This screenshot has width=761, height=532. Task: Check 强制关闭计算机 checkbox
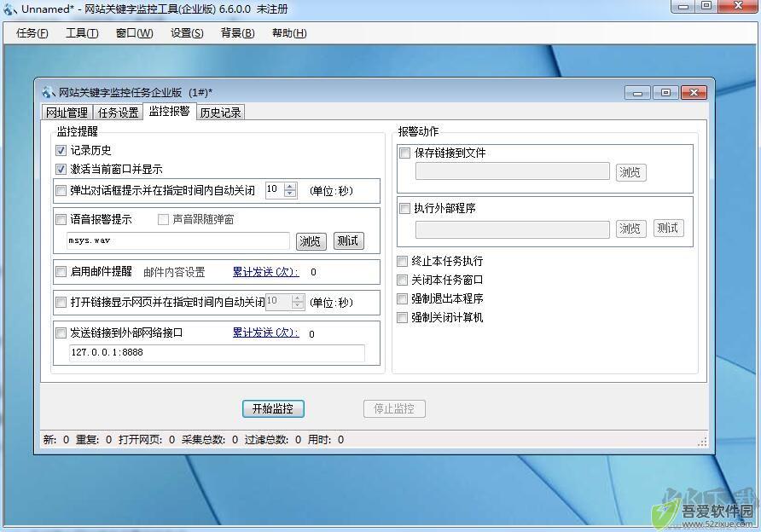403,318
